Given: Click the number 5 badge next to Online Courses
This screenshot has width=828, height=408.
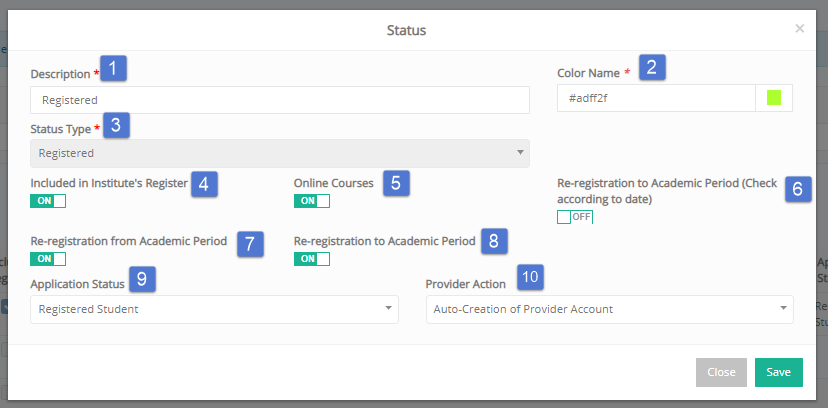Looking at the screenshot, I should click(397, 183).
